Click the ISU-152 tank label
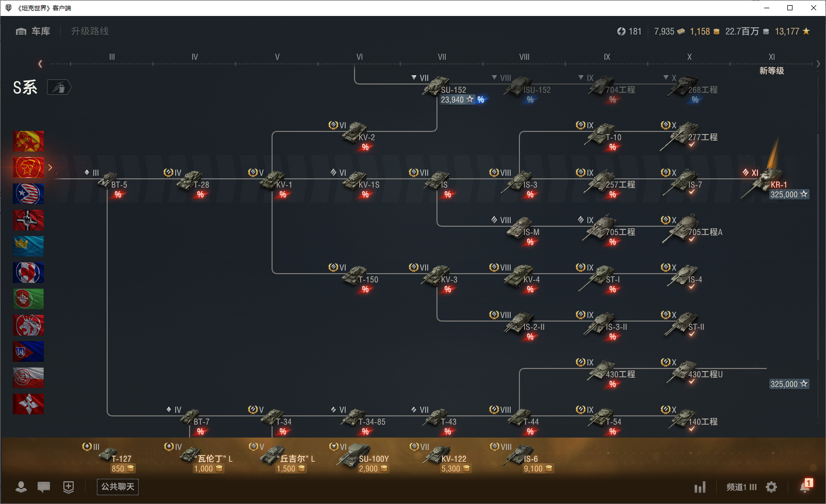This screenshot has width=826, height=504. coord(537,90)
